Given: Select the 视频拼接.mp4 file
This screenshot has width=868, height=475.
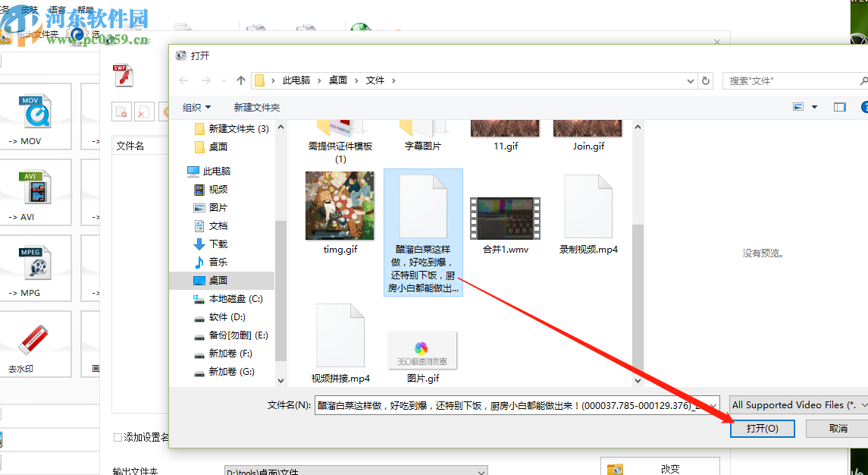Looking at the screenshot, I should pyautogui.click(x=340, y=344).
